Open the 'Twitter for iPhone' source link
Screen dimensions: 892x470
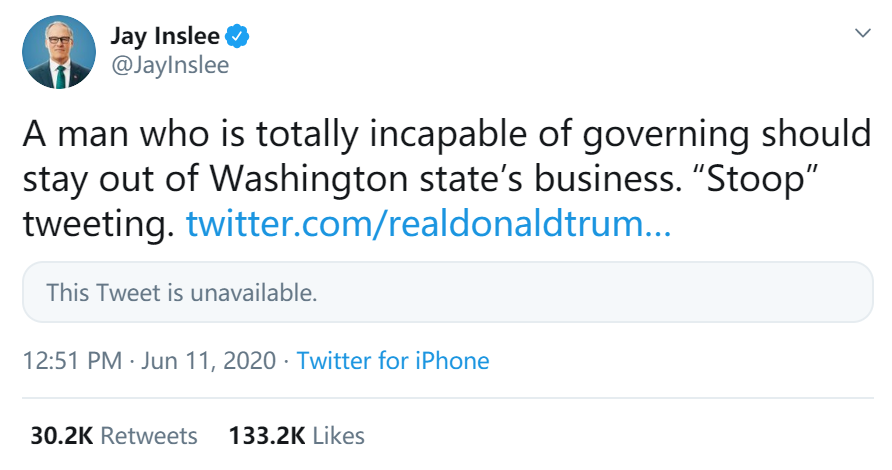tap(393, 361)
